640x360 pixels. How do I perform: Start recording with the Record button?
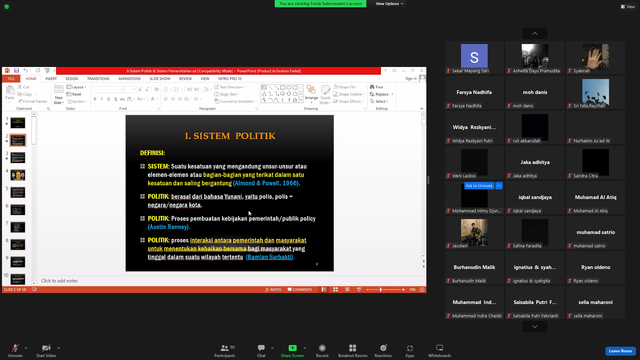(322, 350)
